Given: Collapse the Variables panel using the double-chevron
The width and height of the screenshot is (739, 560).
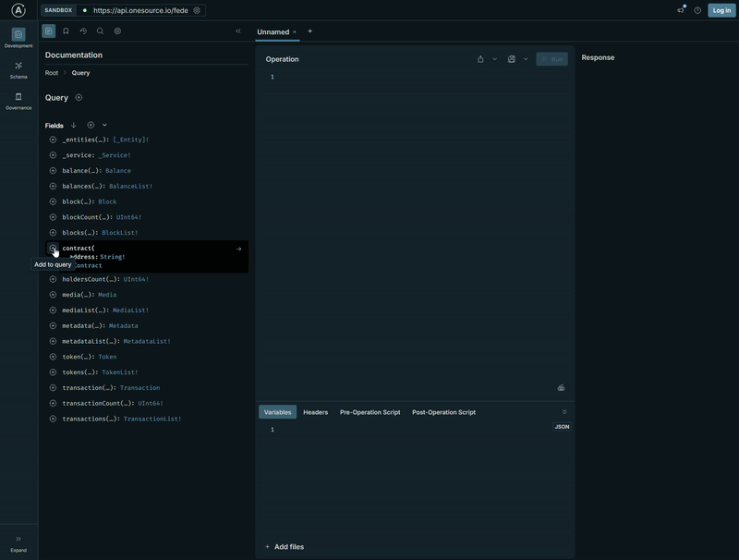Looking at the screenshot, I should click(x=565, y=413).
